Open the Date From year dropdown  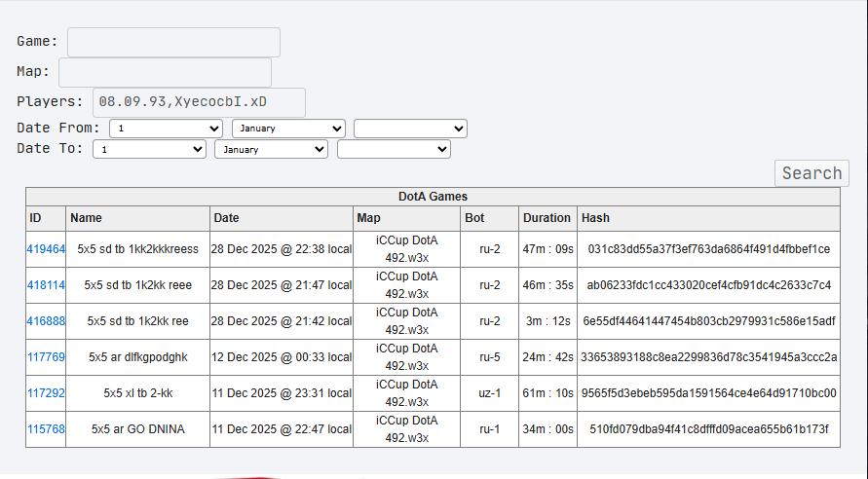click(410, 129)
